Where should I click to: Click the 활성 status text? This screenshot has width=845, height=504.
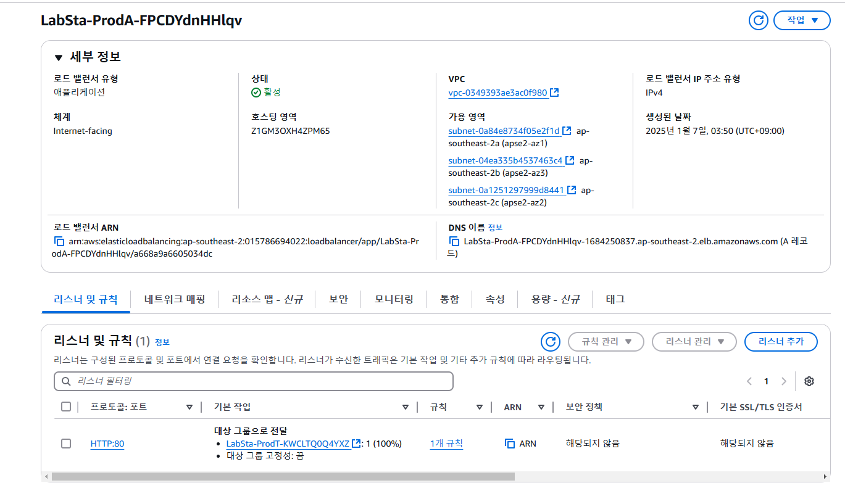(272, 93)
